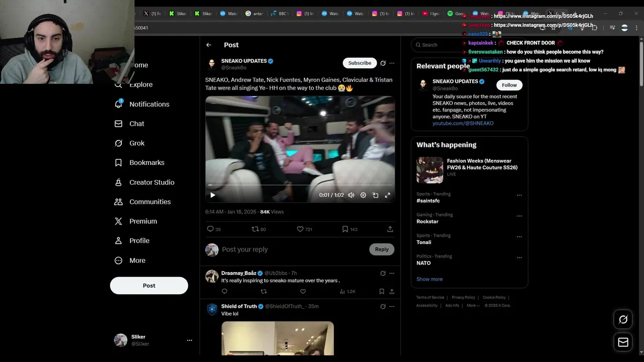Open Premium in the sidebar
This screenshot has height=362, width=644.
click(x=136, y=221)
